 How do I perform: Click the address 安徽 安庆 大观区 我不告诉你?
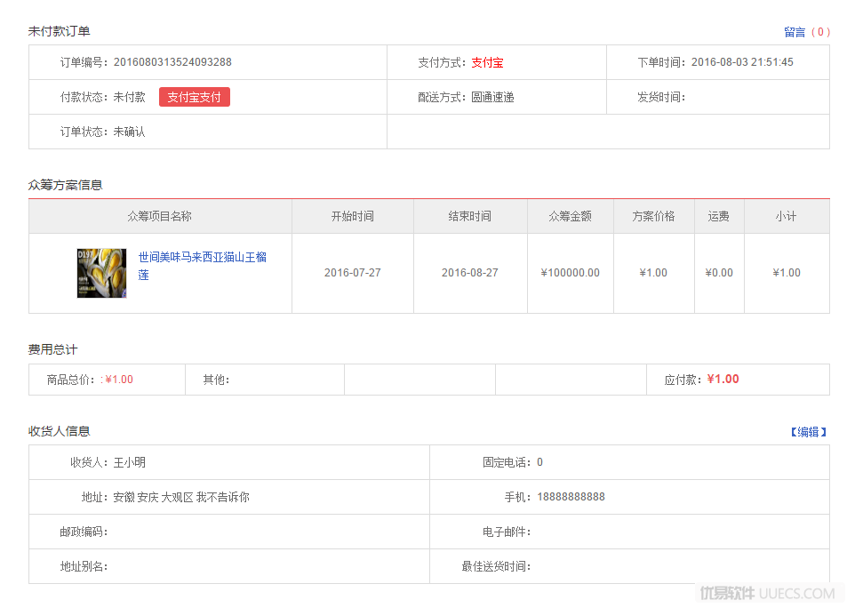coord(181,497)
